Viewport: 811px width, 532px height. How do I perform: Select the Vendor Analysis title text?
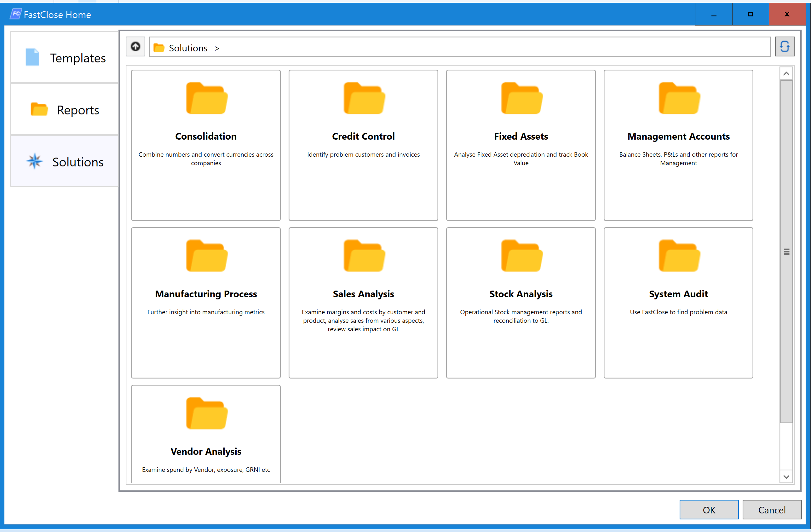(x=206, y=451)
